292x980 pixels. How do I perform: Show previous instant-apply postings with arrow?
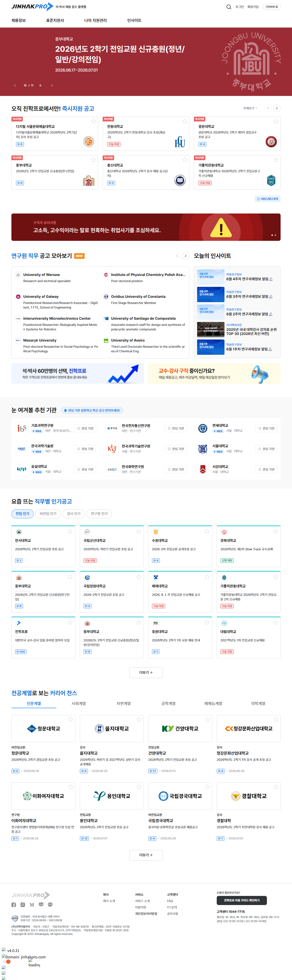tap(269, 108)
